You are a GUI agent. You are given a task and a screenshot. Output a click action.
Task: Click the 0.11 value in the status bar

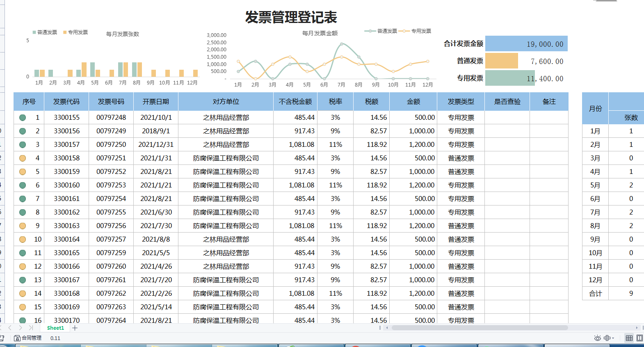55,338
